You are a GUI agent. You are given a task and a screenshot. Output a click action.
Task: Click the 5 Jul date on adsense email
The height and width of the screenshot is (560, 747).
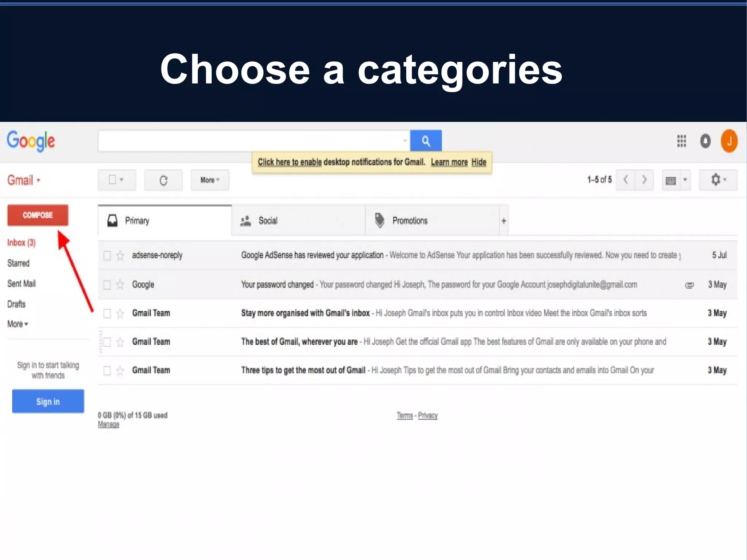pos(719,255)
